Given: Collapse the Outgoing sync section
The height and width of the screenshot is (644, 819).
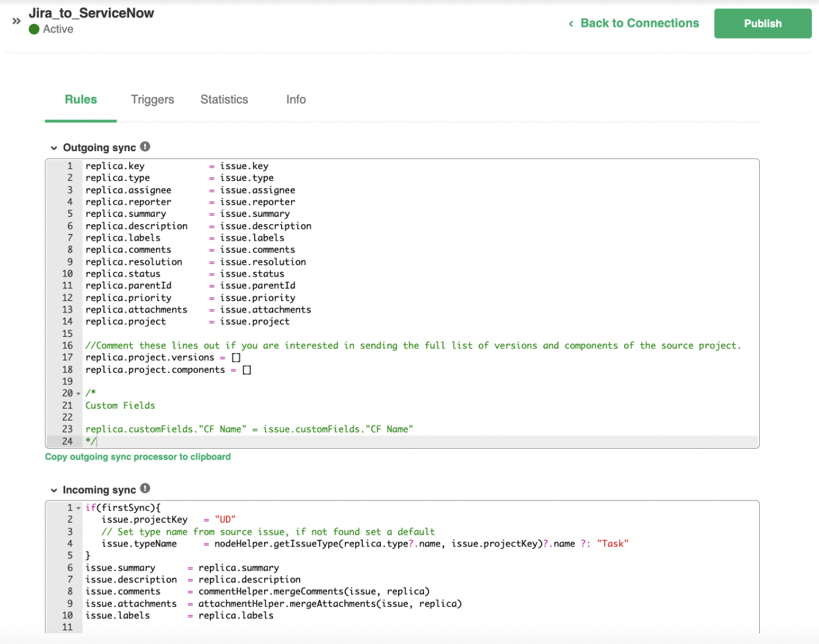Looking at the screenshot, I should pyautogui.click(x=54, y=148).
